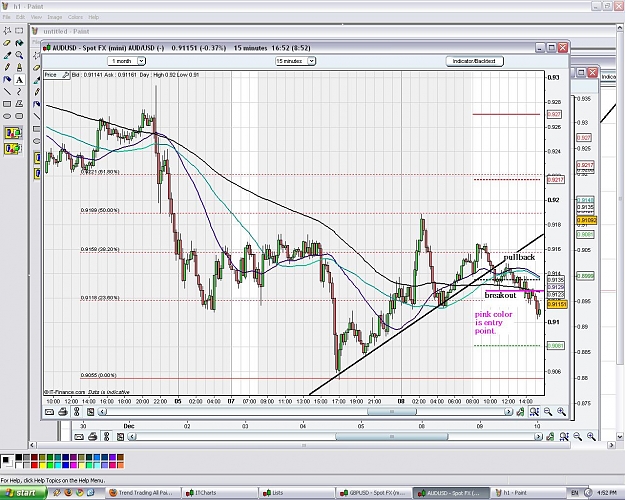The height and width of the screenshot is (500, 625).
Task: Pick the orange color swatch
Action: 120,465
